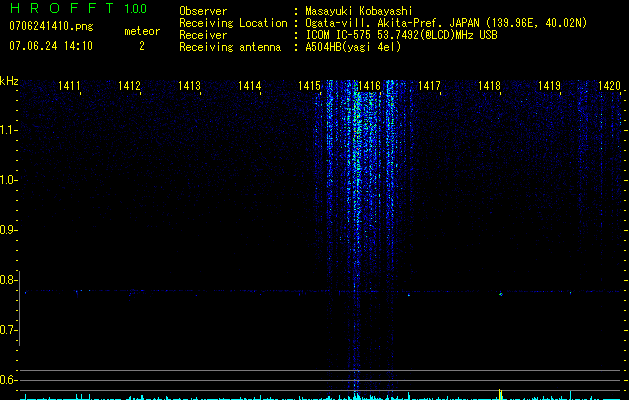629x400 pixels.
Task: Click the 1415 time axis marker
Action: 309,85
